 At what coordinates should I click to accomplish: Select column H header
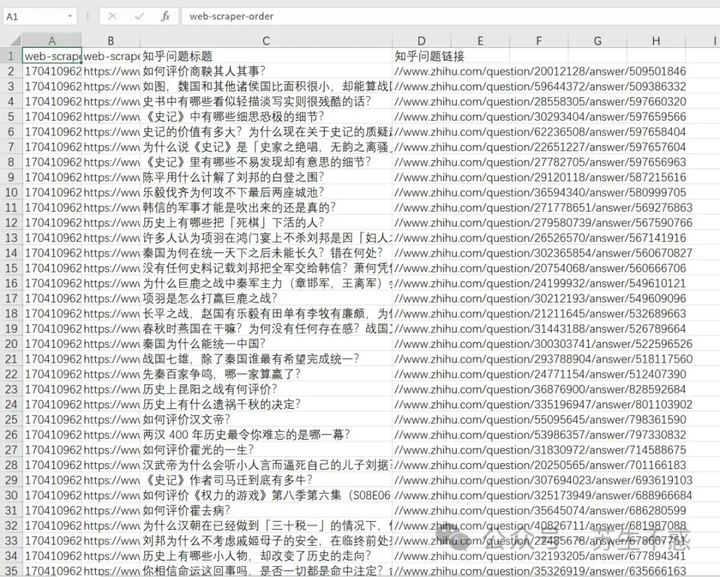[x=656, y=41]
